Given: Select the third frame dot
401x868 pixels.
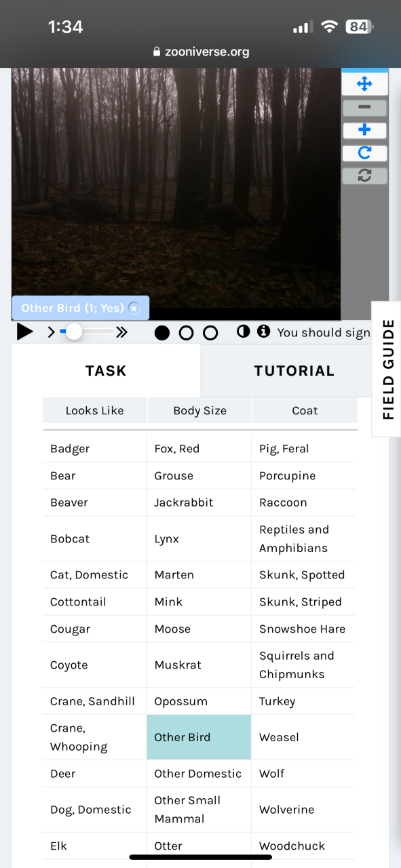Looking at the screenshot, I should 210,333.
